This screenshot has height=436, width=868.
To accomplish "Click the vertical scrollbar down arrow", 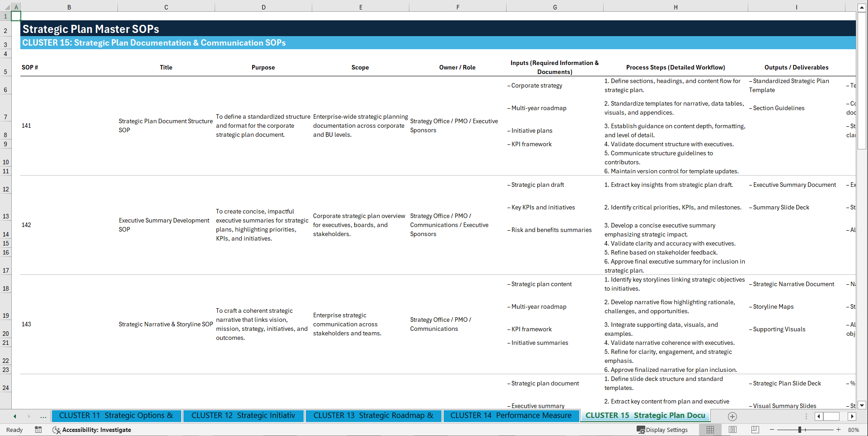I will (863, 405).
